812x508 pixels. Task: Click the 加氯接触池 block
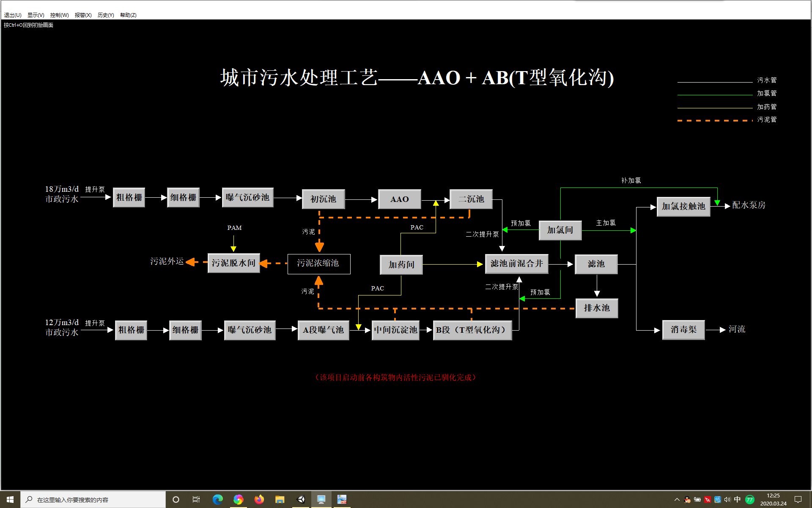click(683, 207)
